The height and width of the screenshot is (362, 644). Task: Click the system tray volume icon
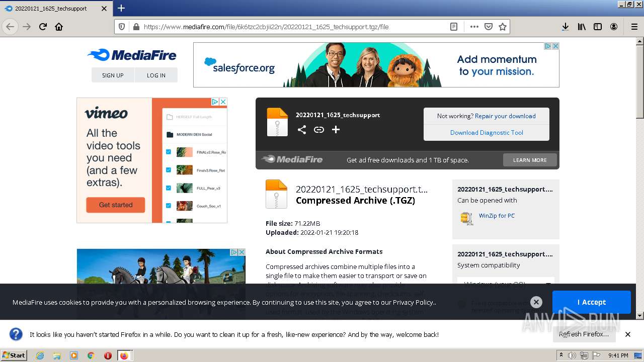coord(572,355)
